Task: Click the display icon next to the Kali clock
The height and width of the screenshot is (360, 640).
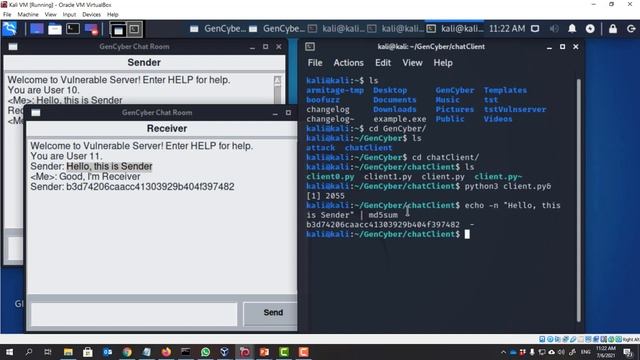Action: point(535,29)
